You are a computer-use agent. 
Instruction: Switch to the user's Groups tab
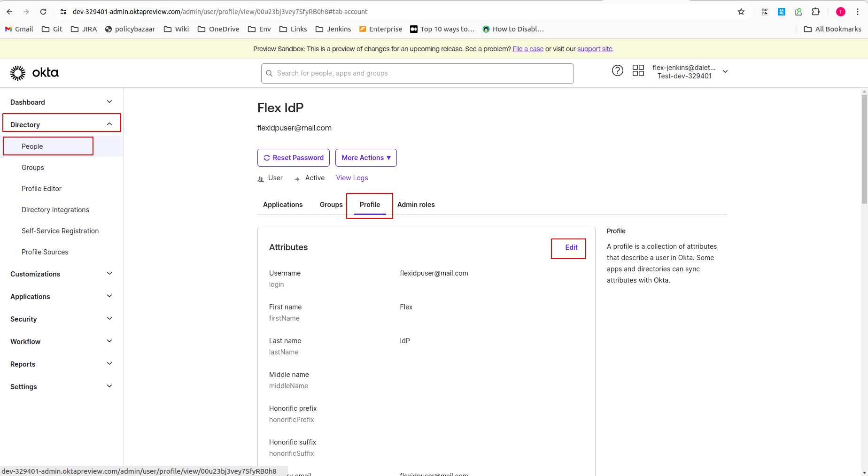[x=331, y=205]
